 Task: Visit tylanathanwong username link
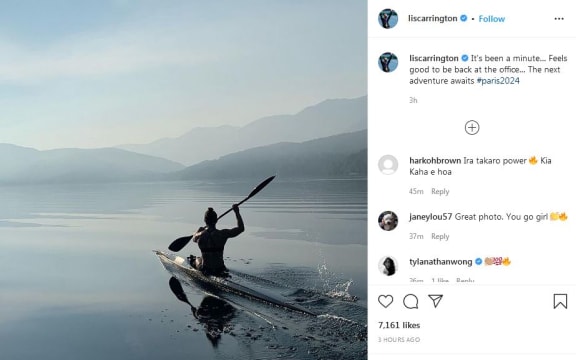[x=441, y=262]
